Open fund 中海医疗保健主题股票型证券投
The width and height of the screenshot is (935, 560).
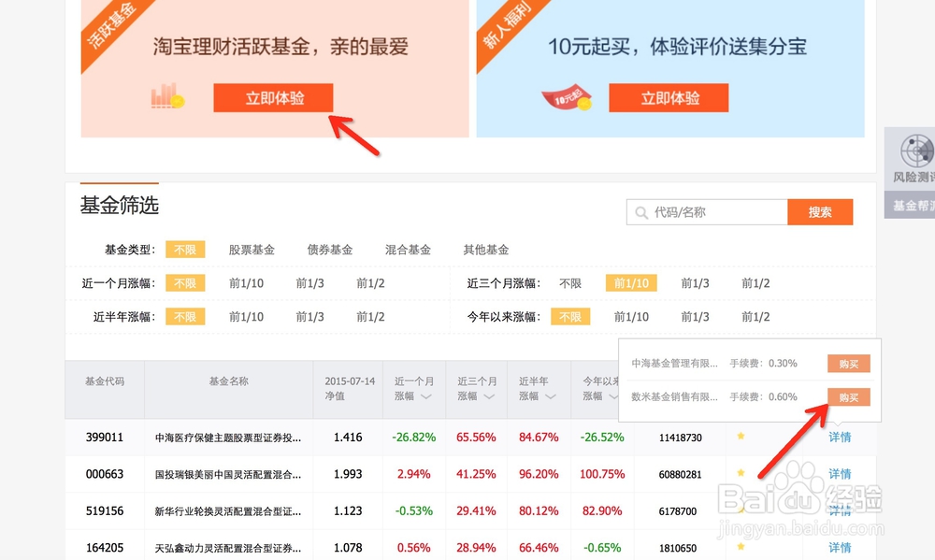click(228, 438)
